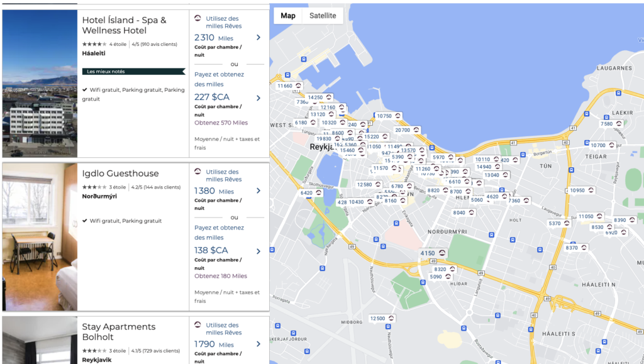The height and width of the screenshot is (364, 644).
Task: Click the Igdlo Guesthouse room photo
Action: 40,237
